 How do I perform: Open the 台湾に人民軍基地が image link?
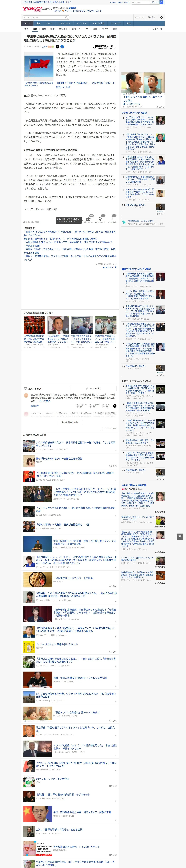pos(86,85)
